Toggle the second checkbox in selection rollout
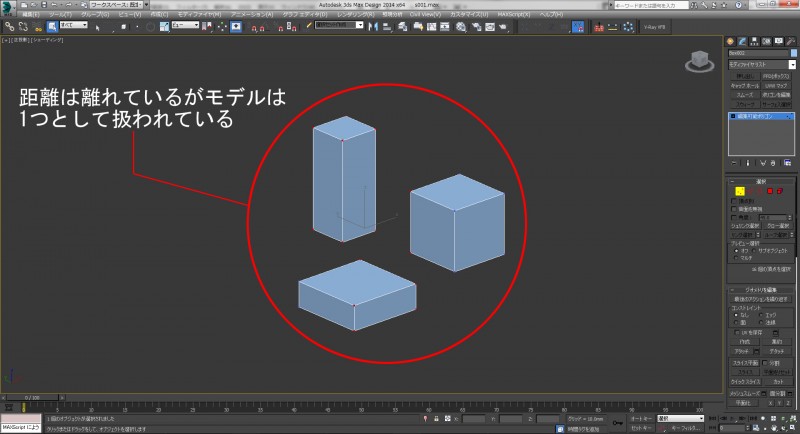 [x=735, y=208]
